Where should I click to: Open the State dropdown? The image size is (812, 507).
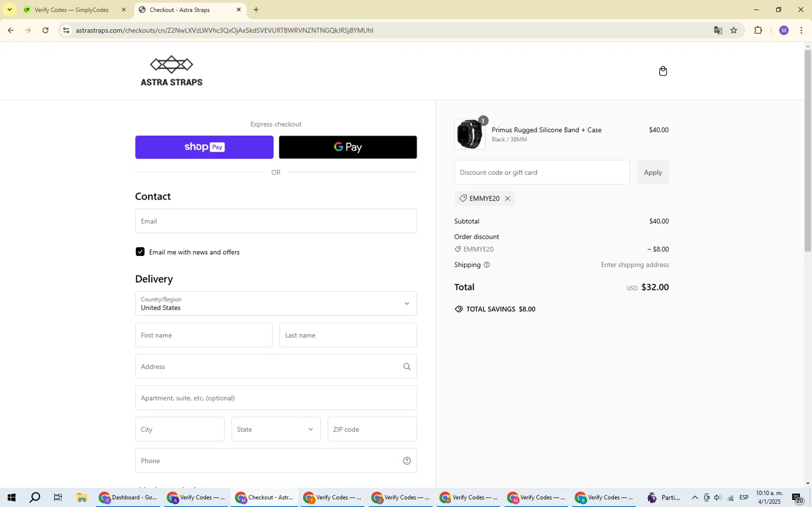click(x=276, y=430)
